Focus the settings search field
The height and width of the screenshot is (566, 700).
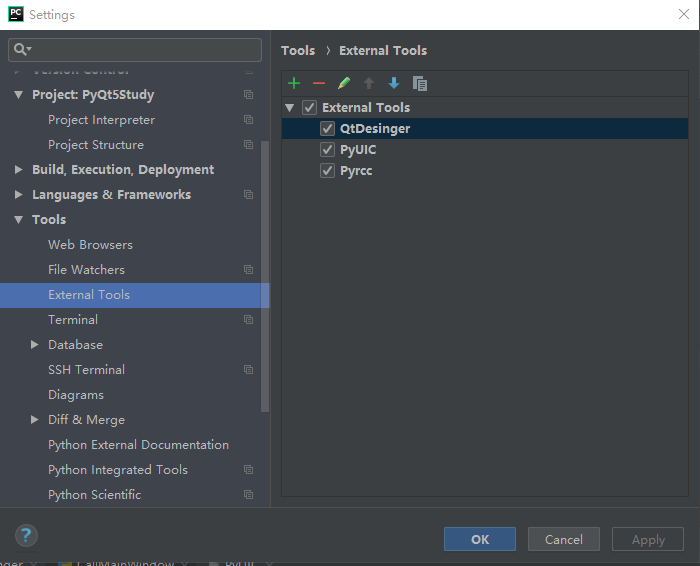tap(135, 50)
